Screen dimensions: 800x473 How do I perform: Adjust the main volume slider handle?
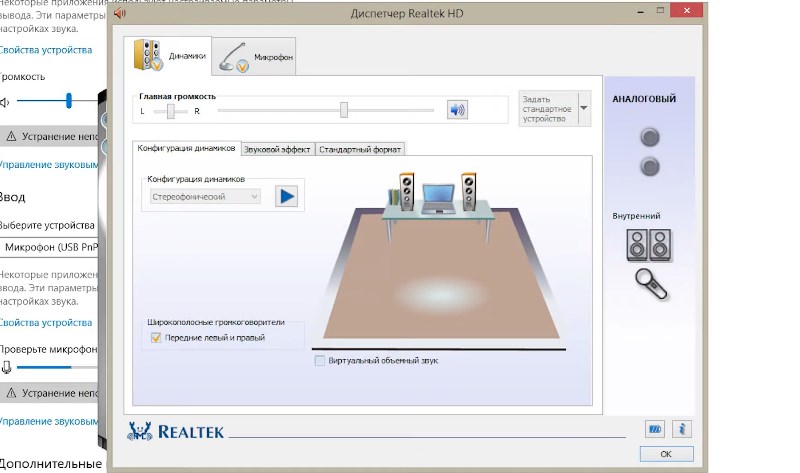pos(344,110)
